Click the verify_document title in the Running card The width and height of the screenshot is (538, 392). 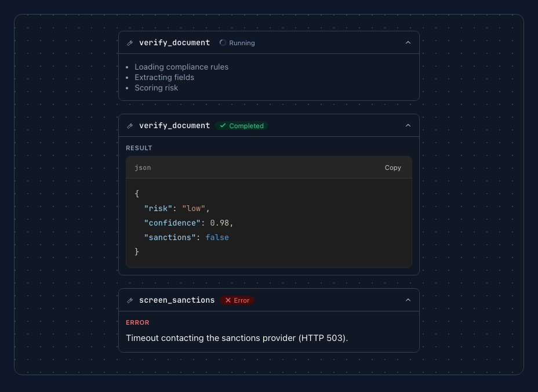[175, 42]
